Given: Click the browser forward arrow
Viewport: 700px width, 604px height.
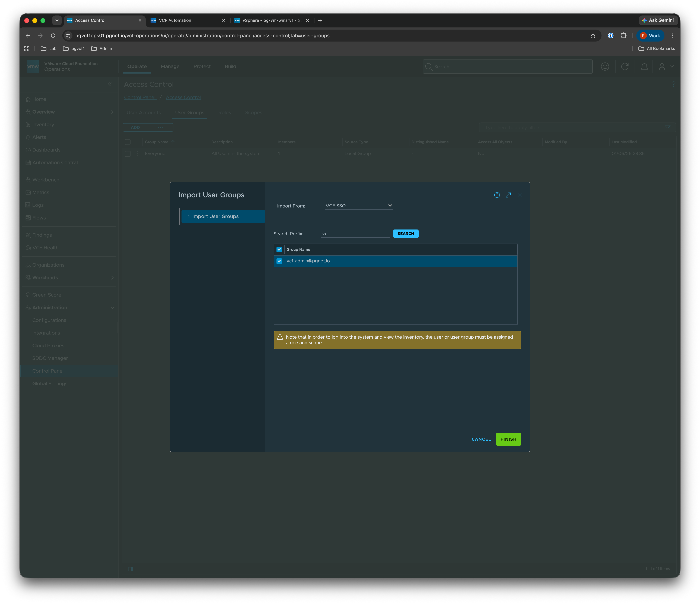Looking at the screenshot, I should click(41, 36).
